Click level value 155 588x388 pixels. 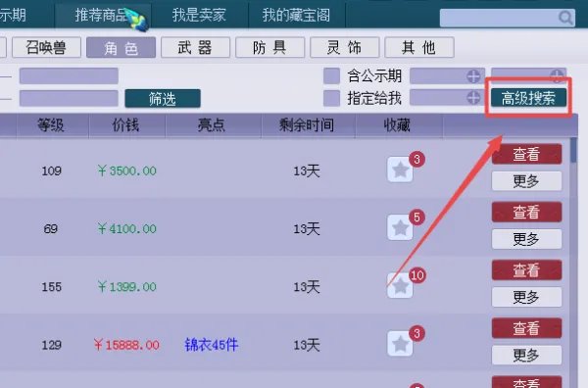tap(51, 287)
